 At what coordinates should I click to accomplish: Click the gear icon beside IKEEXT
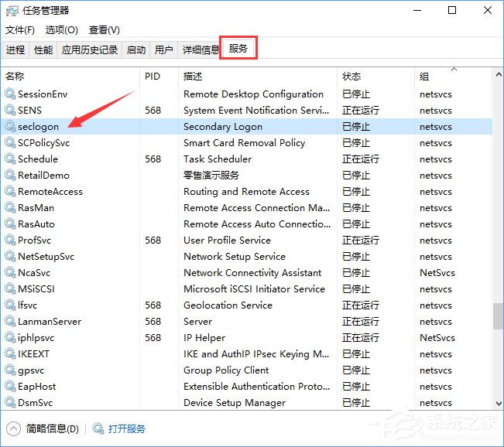click(10, 354)
